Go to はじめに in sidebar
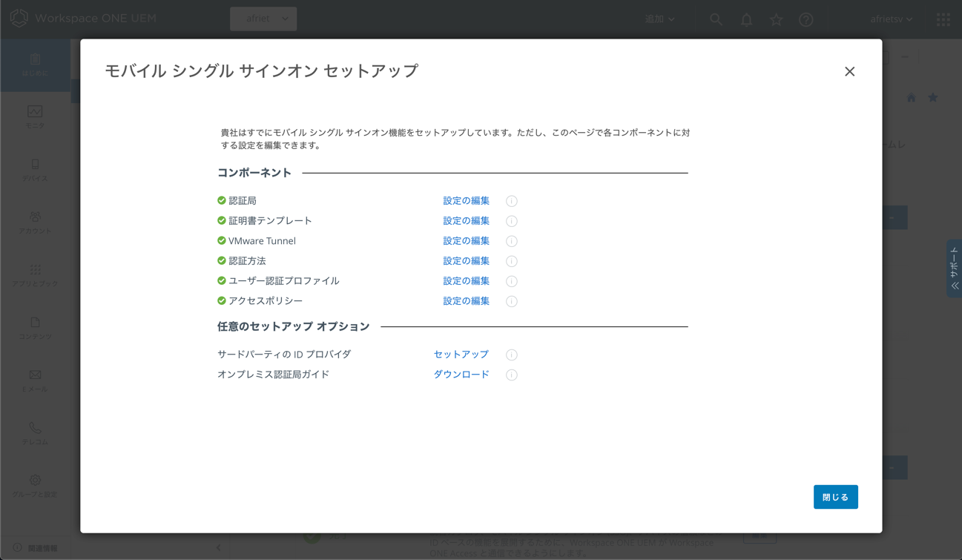The width and height of the screenshot is (962, 560). (x=35, y=65)
